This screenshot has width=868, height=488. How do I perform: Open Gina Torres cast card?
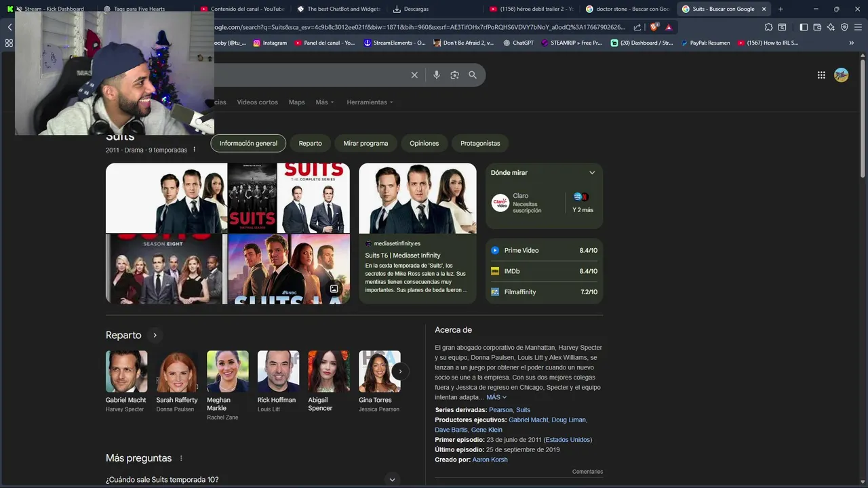pyautogui.click(x=379, y=382)
